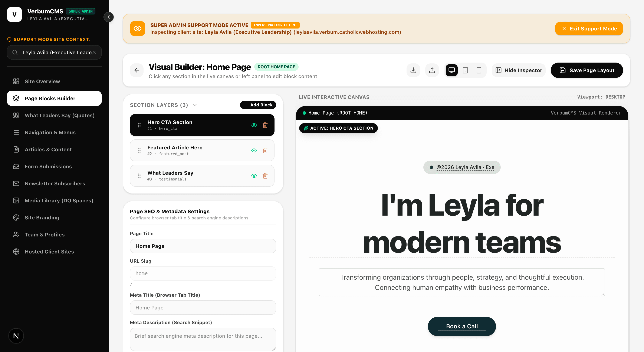
Task: Click the Meta Description textarea
Action: tap(203, 339)
